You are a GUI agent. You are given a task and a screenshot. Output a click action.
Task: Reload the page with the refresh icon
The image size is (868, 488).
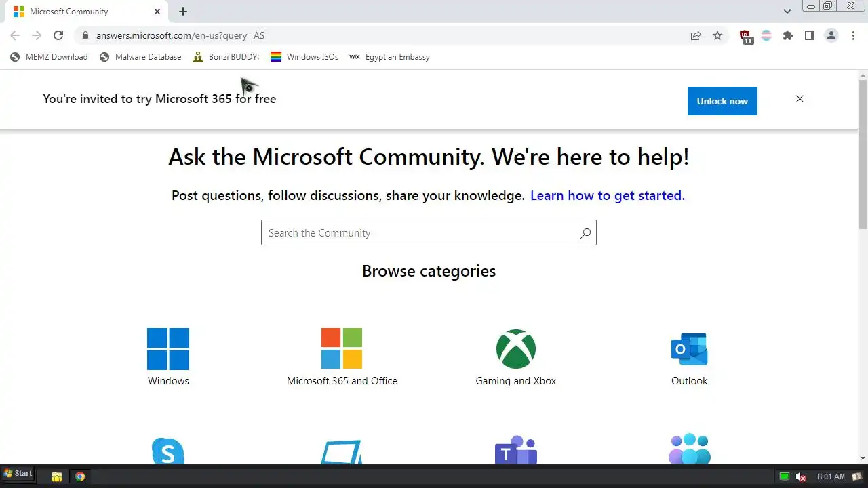point(58,35)
